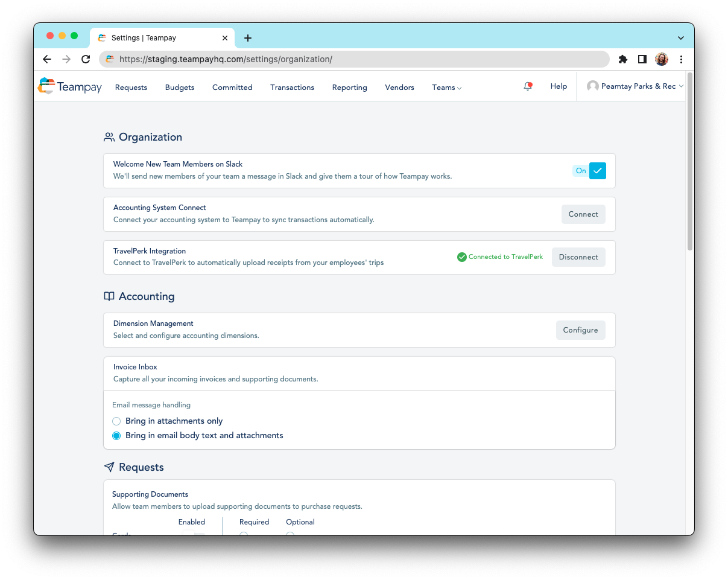Image resolution: width=728 pixels, height=580 pixels.
Task: Open the notifications bell
Action: pos(528,86)
